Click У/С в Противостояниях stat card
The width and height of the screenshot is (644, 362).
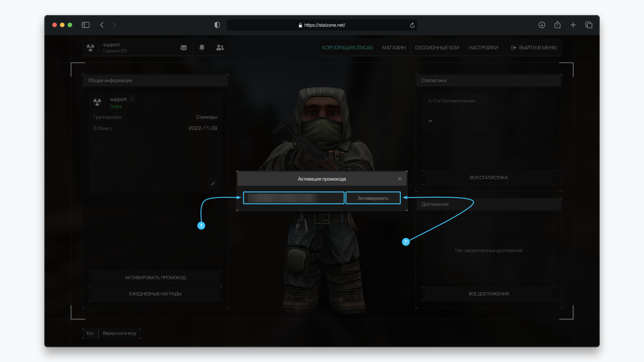455,112
